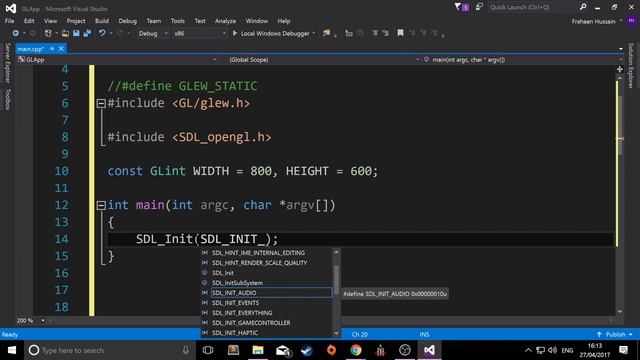
Task: Click the Windows Start button
Action: (x=12, y=350)
